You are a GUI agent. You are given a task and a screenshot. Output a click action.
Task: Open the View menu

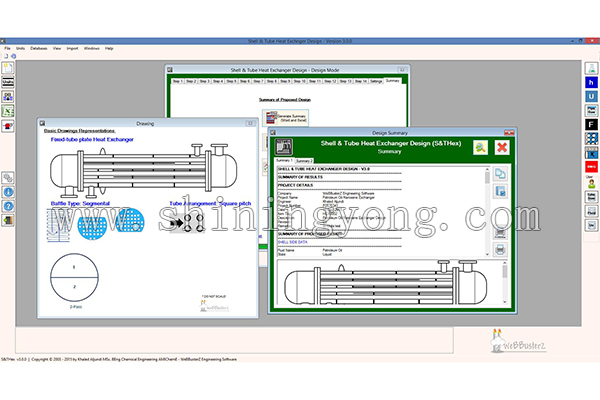click(x=57, y=48)
